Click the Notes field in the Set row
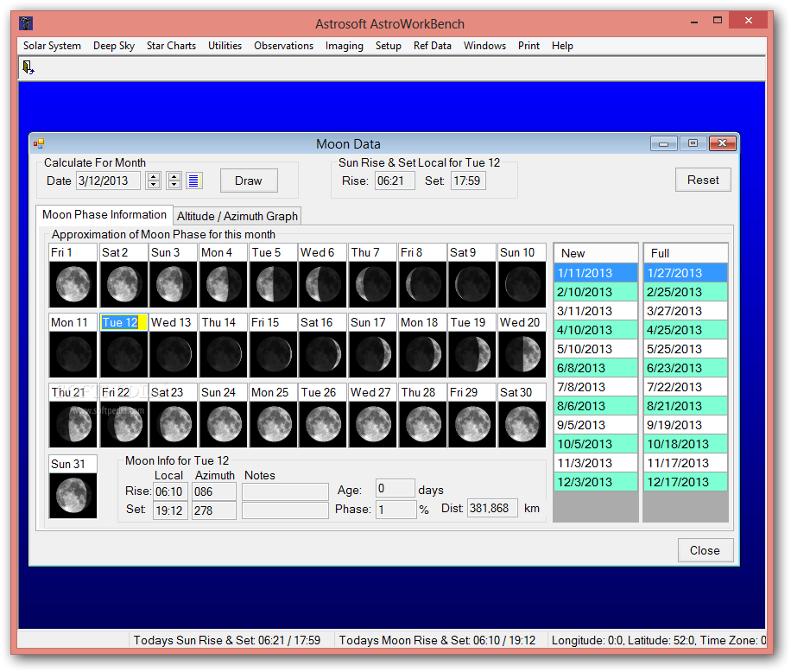The width and height of the screenshot is (791, 672). coord(286,510)
